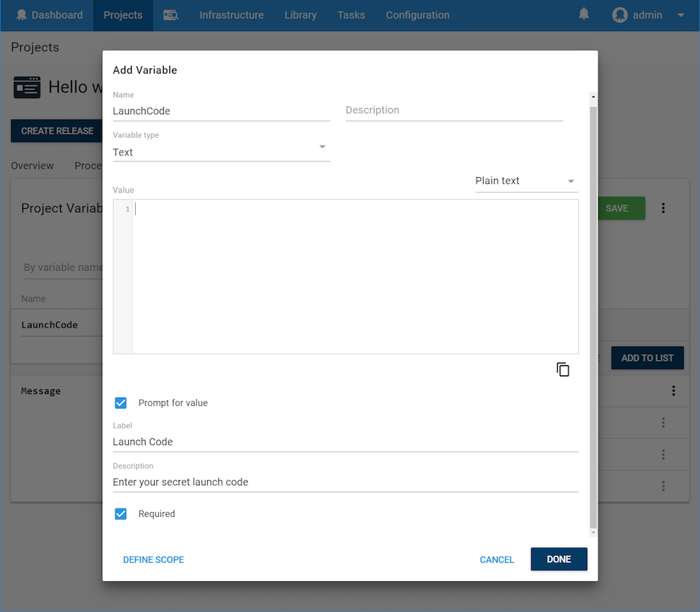The image size is (700, 612).
Task: Open notifications bell icon
Action: point(584,14)
